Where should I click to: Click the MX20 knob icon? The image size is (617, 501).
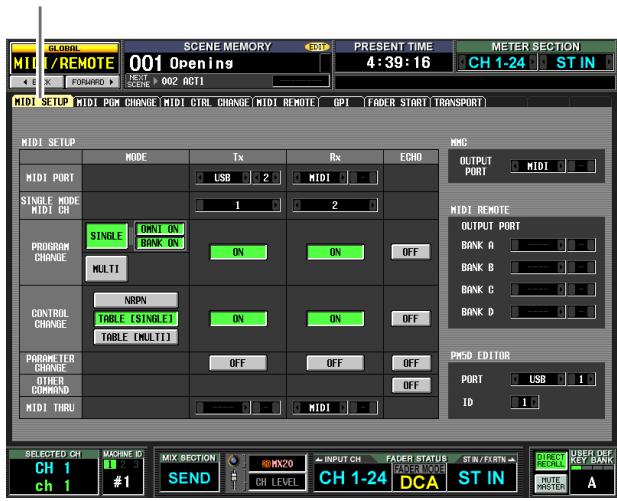[234, 460]
